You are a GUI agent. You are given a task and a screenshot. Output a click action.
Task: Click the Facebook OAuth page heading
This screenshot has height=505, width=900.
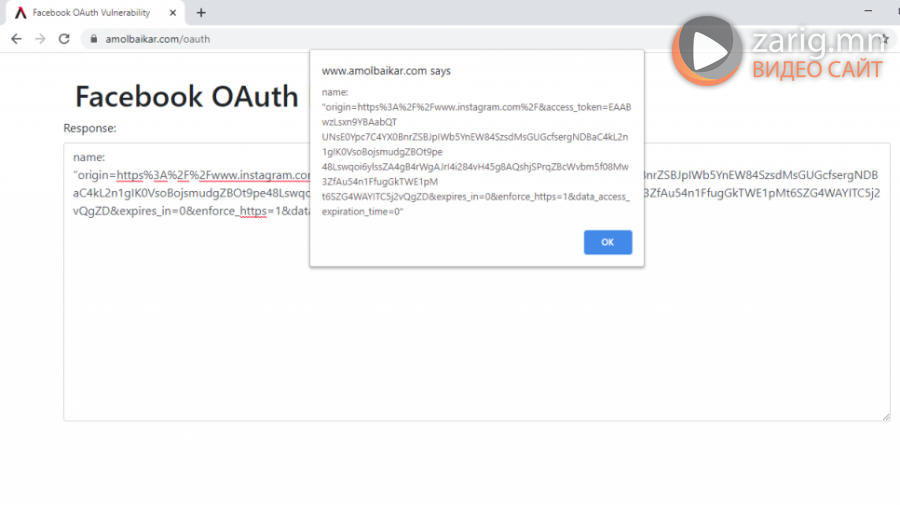(187, 96)
